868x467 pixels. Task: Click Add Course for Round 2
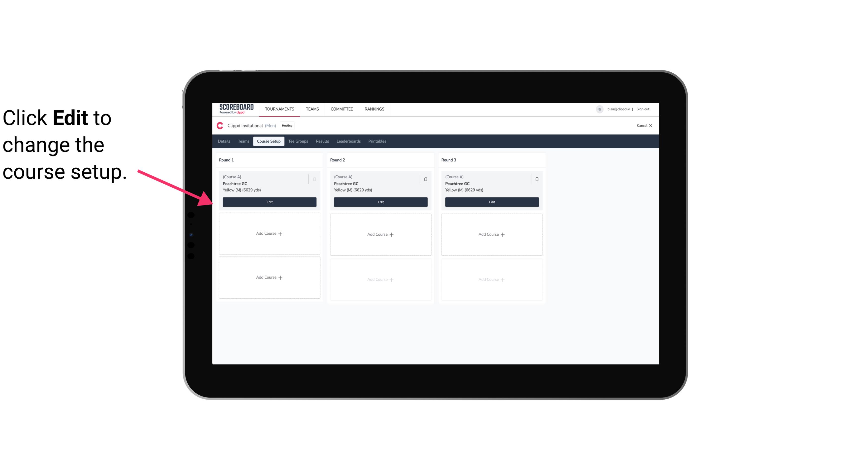click(380, 234)
